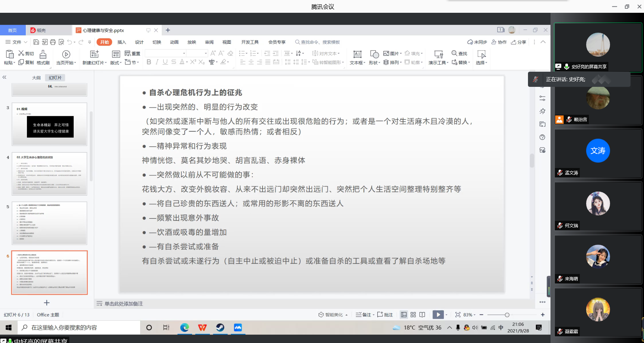Switch to the Transitions (切换) tab
This screenshot has height=343, width=644.
tap(157, 42)
